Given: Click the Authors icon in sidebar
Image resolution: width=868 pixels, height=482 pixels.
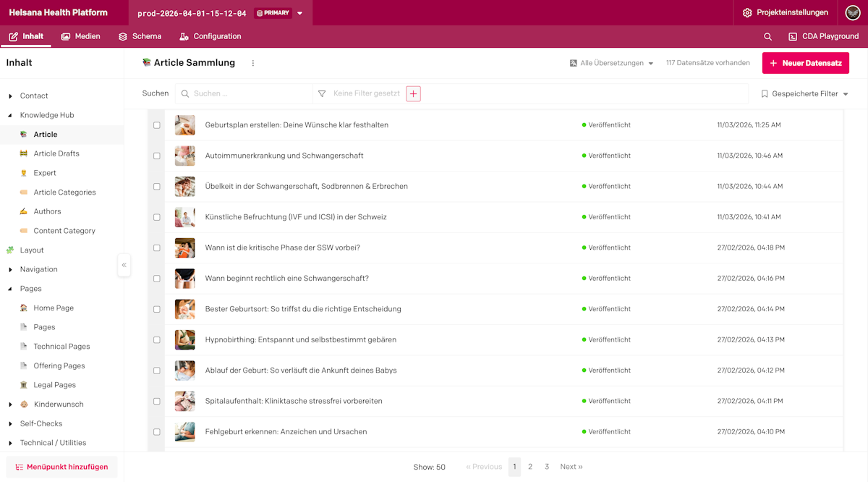Looking at the screenshot, I should point(24,211).
